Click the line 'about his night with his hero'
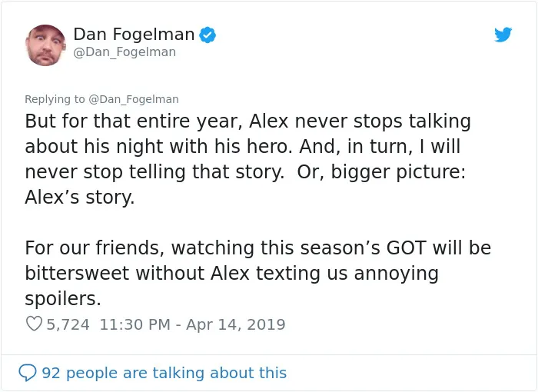538x392 pixels. (243, 147)
